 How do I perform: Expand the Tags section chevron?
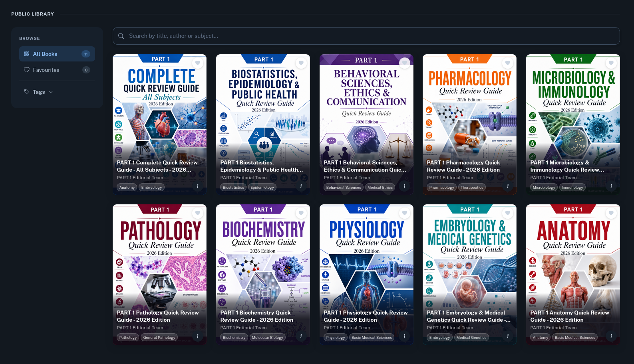(x=51, y=92)
